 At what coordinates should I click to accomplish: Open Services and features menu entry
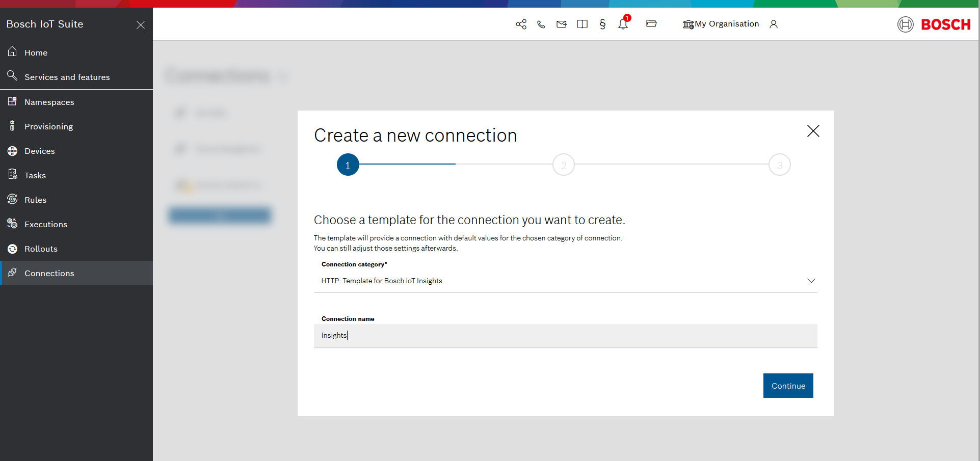point(76,77)
